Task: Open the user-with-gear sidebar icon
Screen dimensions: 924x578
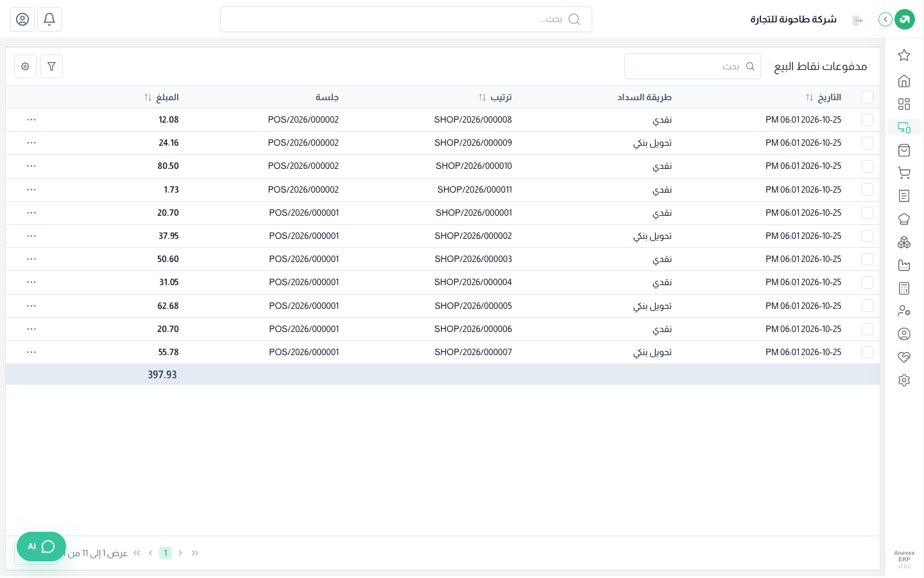Action: coord(904,311)
